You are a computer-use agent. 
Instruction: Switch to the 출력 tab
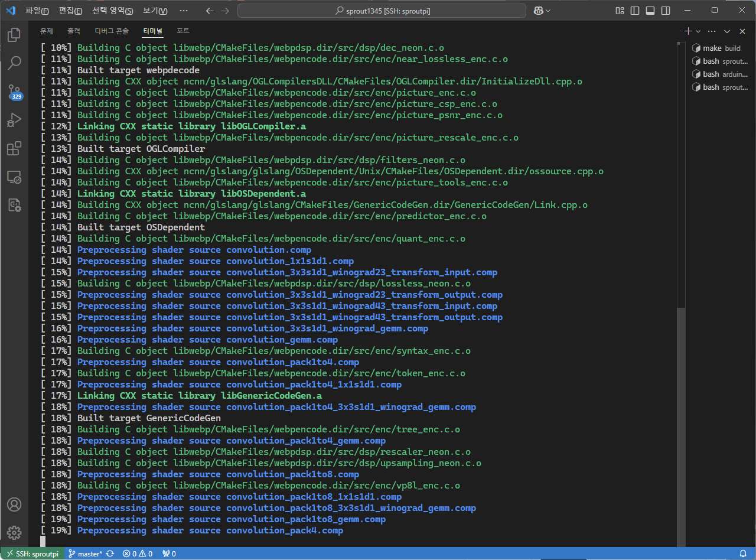[x=74, y=31]
